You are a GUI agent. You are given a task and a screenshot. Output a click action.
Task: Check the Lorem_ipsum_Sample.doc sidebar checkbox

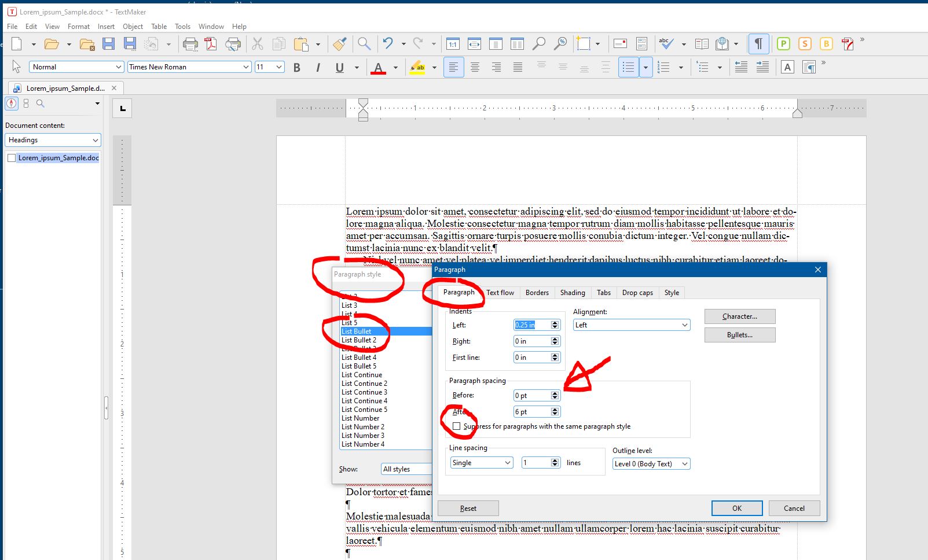12,158
